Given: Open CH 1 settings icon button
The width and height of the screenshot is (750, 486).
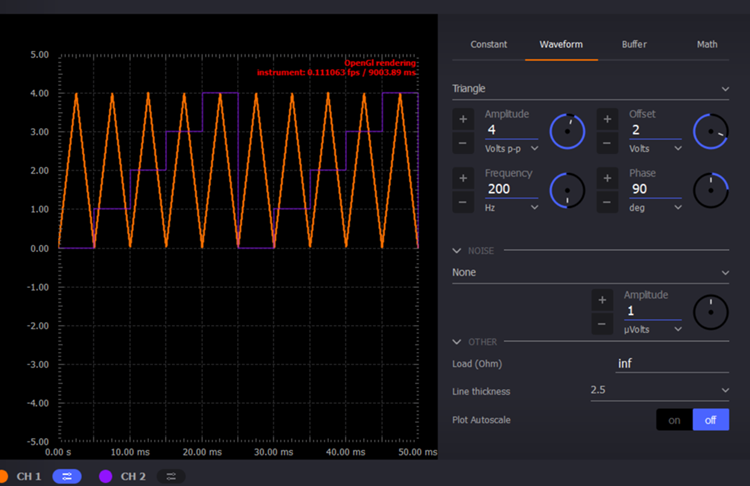Looking at the screenshot, I should pos(66,476).
